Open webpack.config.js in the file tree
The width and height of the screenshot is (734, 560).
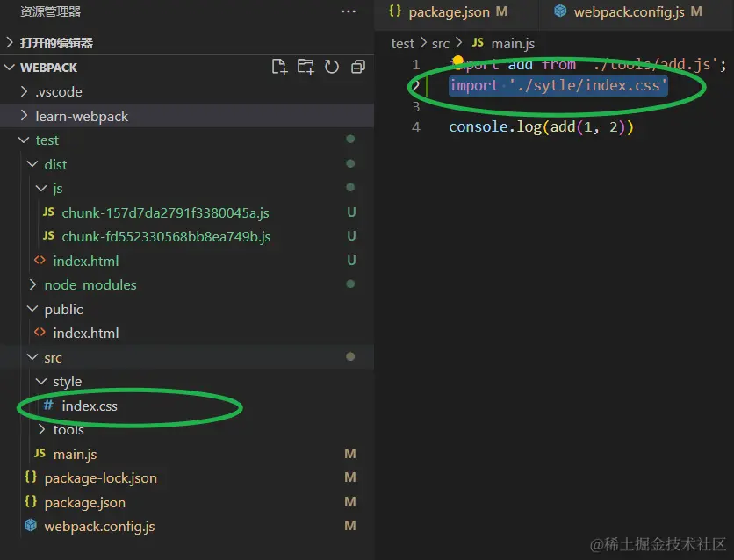click(99, 527)
